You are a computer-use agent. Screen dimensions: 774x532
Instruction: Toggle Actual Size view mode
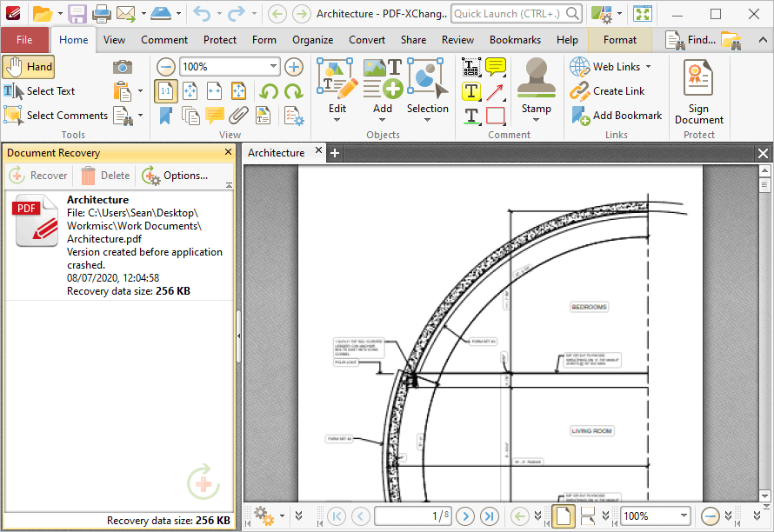[166, 90]
